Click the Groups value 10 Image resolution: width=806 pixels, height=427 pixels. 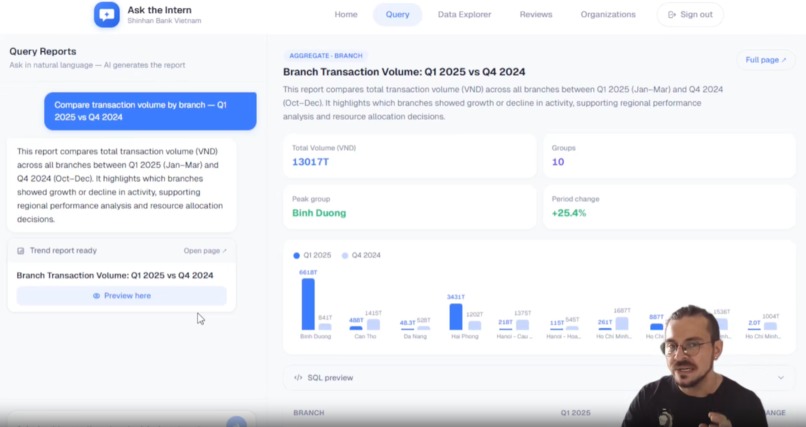pyautogui.click(x=558, y=162)
